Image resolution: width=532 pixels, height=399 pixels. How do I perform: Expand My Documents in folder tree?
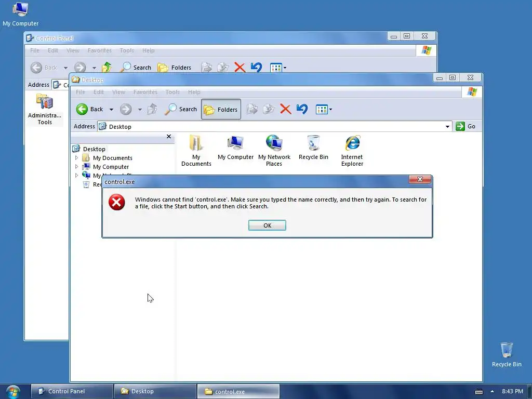tap(77, 158)
